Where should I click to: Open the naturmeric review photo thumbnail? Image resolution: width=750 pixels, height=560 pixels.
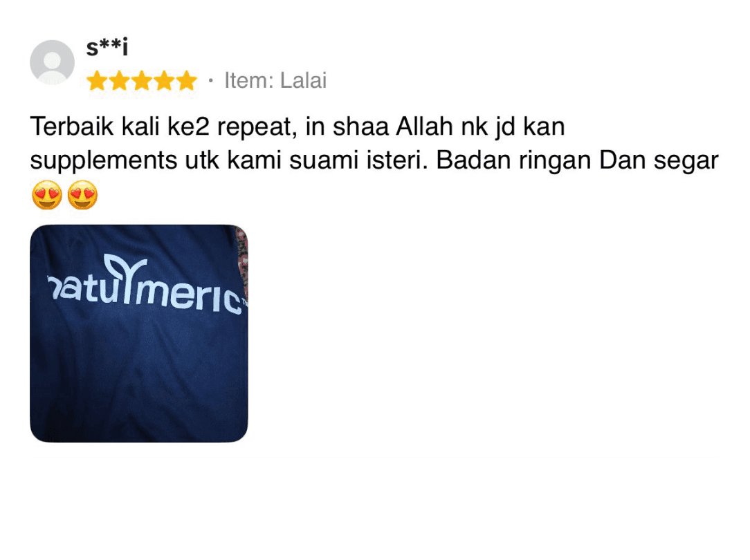[x=138, y=333]
